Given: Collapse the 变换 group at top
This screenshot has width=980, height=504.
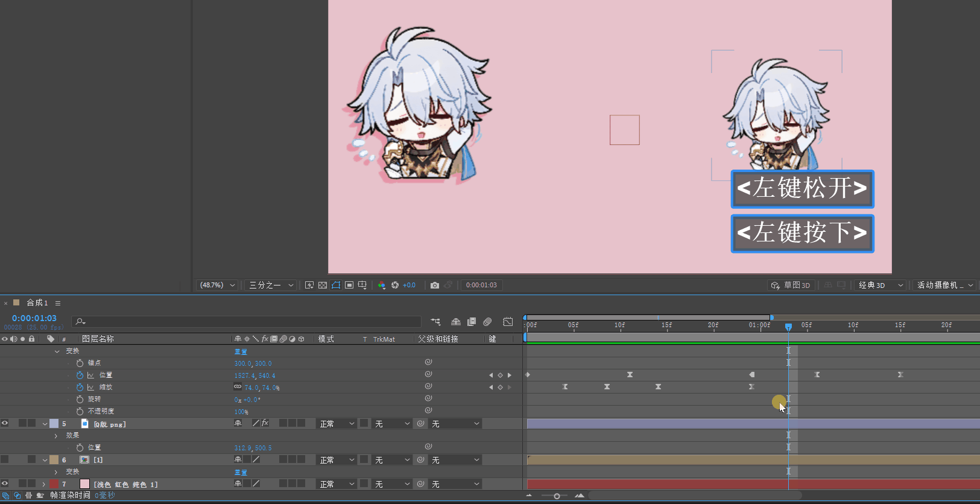Looking at the screenshot, I should pos(57,351).
